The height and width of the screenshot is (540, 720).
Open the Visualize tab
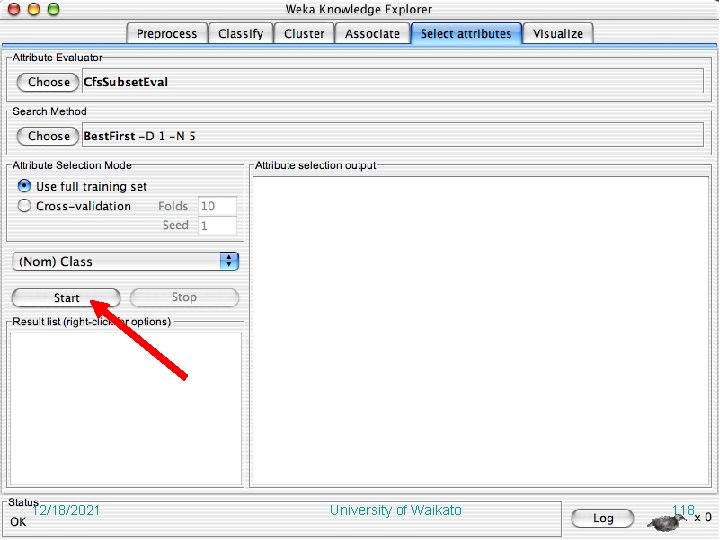click(558, 34)
